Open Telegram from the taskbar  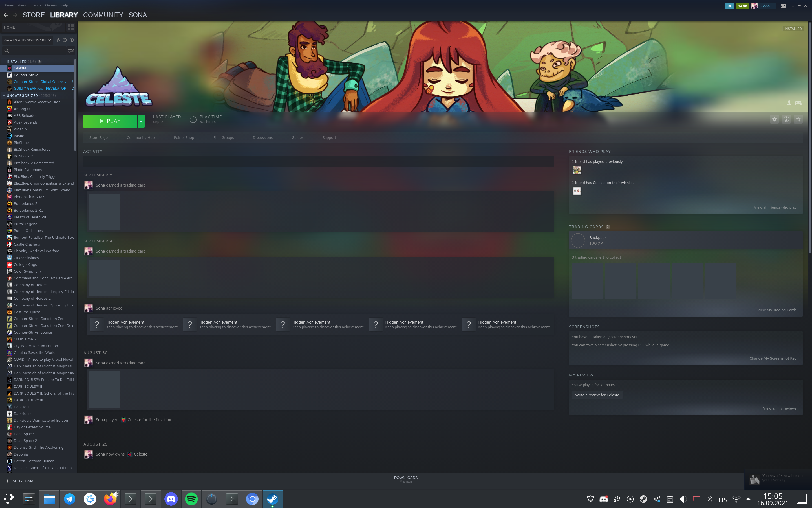tap(69, 499)
